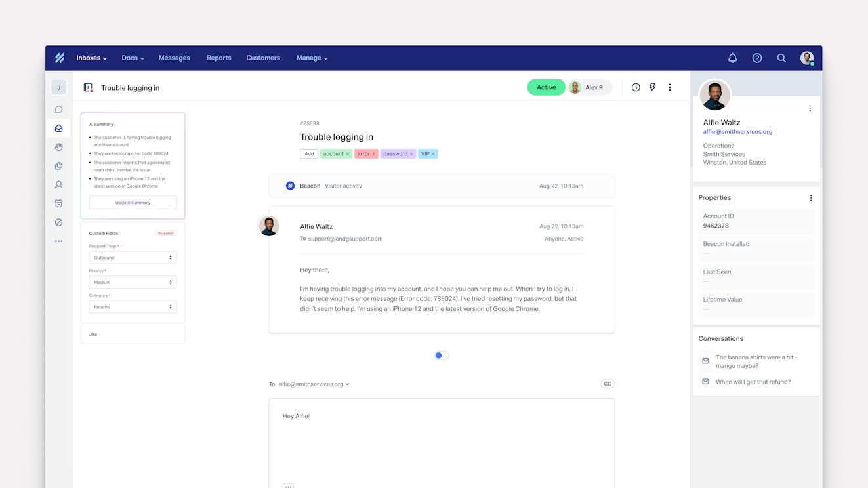Click the help question mark icon

(756, 58)
